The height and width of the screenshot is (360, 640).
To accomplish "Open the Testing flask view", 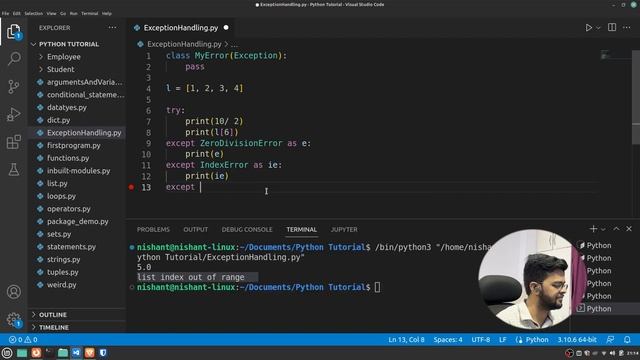I will click(x=13, y=169).
